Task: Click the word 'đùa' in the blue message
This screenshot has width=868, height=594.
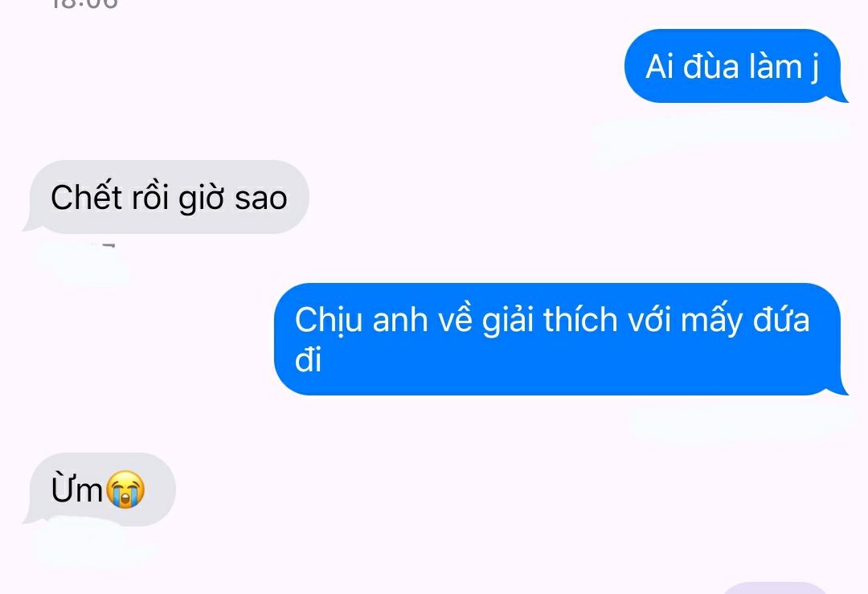Action: [x=710, y=67]
